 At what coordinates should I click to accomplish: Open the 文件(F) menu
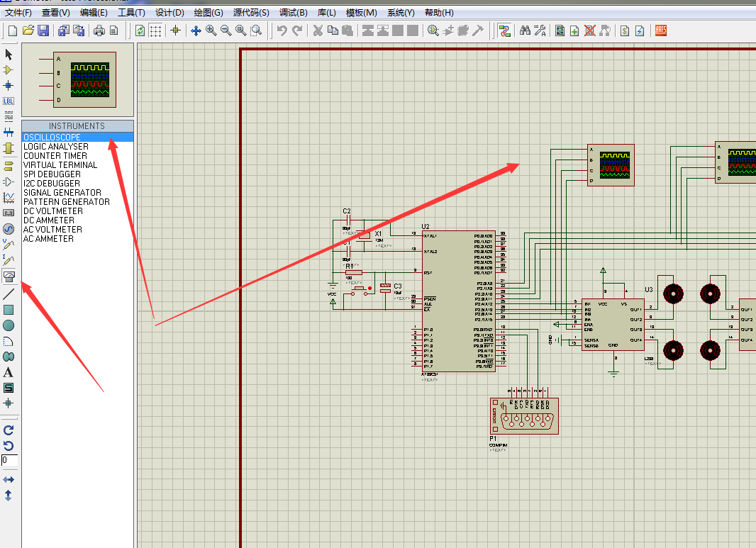click(18, 13)
